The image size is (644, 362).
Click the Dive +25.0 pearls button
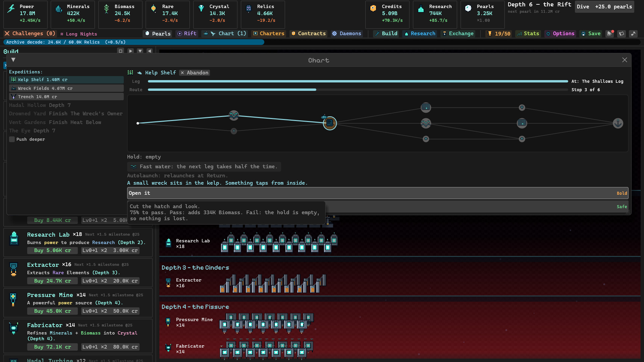tap(604, 7)
